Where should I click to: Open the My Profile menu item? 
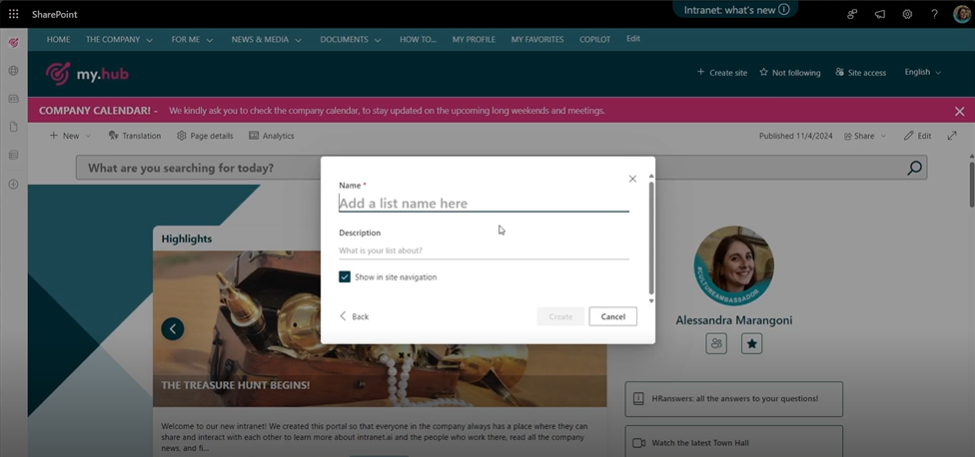point(473,40)
